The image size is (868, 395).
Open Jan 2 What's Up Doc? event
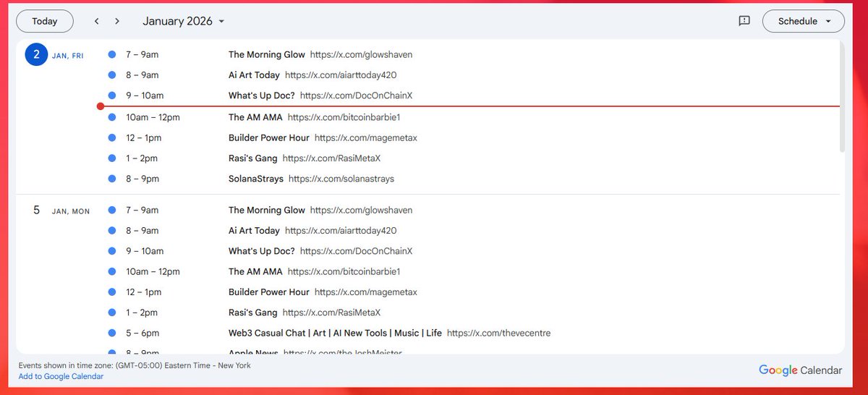(x=320, y=95)
